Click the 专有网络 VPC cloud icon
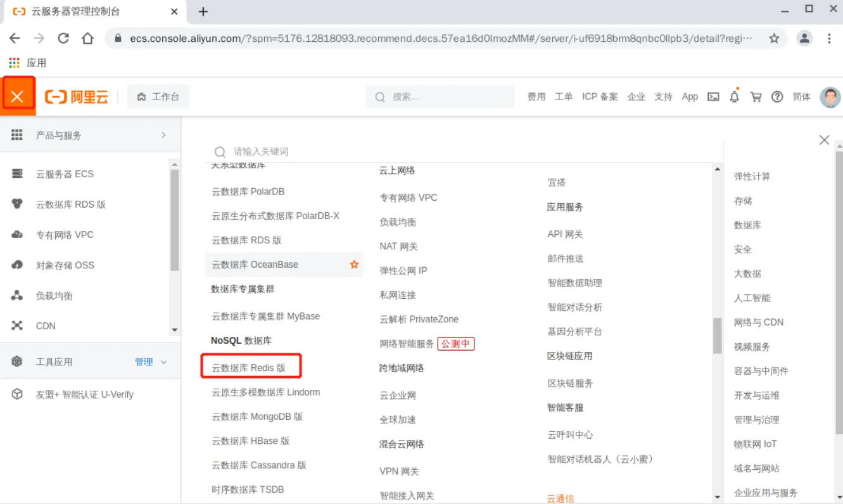Image resolution: width=843 pixels, height=504 pixels. point(17,235)
